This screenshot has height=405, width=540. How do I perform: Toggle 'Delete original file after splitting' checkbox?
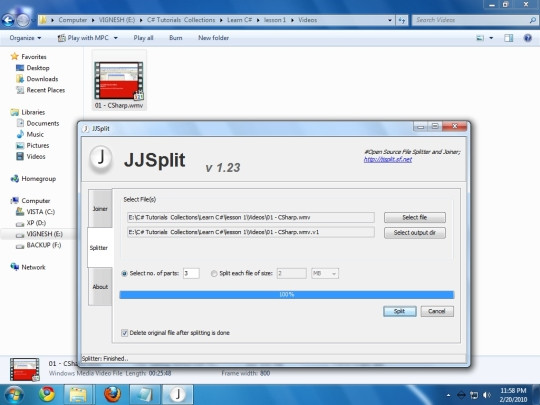125,333
